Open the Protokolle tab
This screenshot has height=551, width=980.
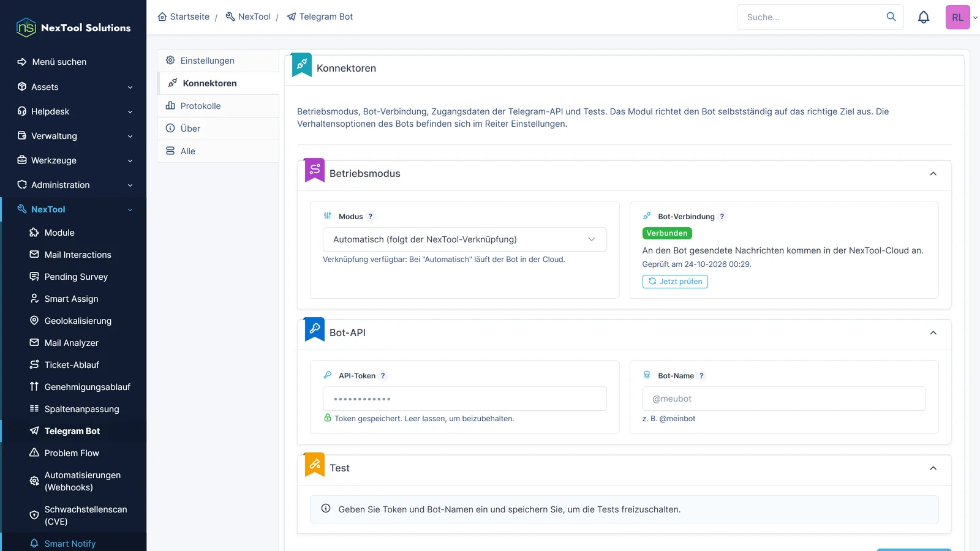pyautogui.click(x=218, y=106)
